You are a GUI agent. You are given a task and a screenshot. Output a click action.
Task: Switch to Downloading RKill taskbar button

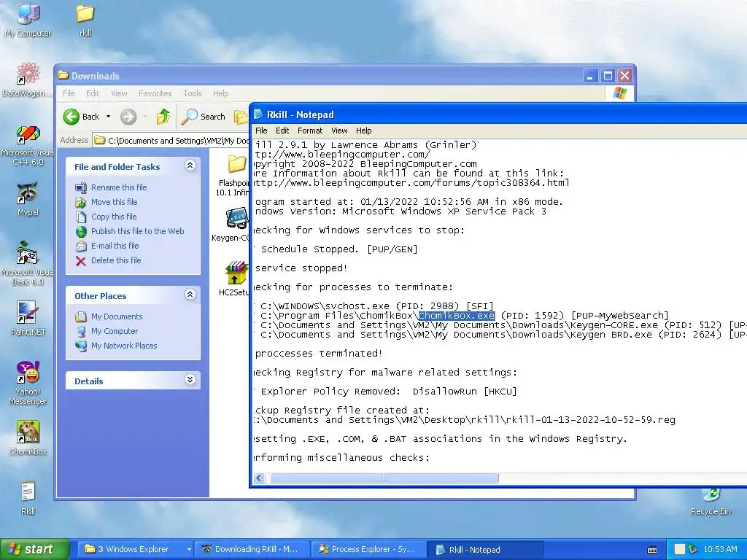(x=252, y=549)
